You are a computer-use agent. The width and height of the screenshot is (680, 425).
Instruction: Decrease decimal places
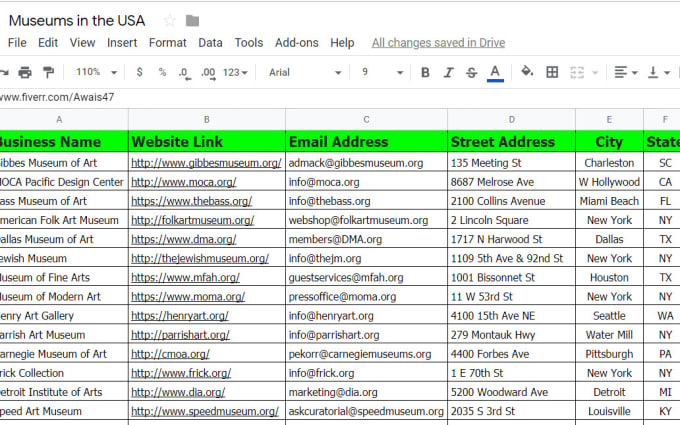tap(184, 73)
